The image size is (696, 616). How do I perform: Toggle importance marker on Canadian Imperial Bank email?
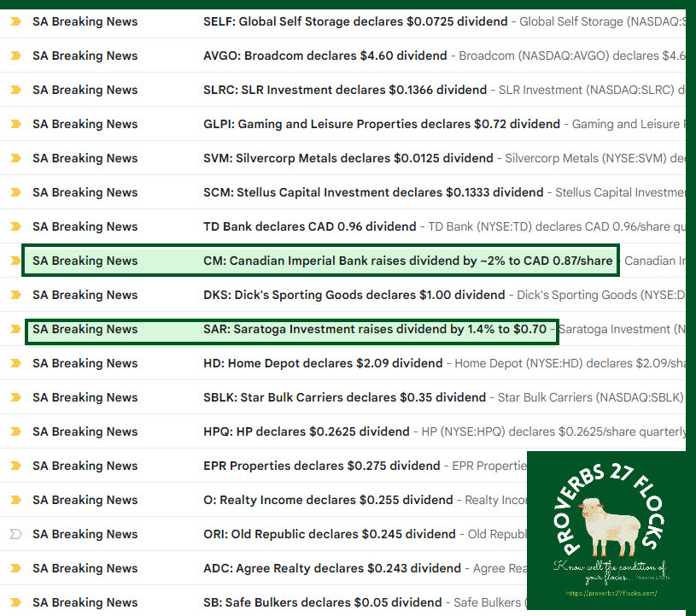pos(15,261)
